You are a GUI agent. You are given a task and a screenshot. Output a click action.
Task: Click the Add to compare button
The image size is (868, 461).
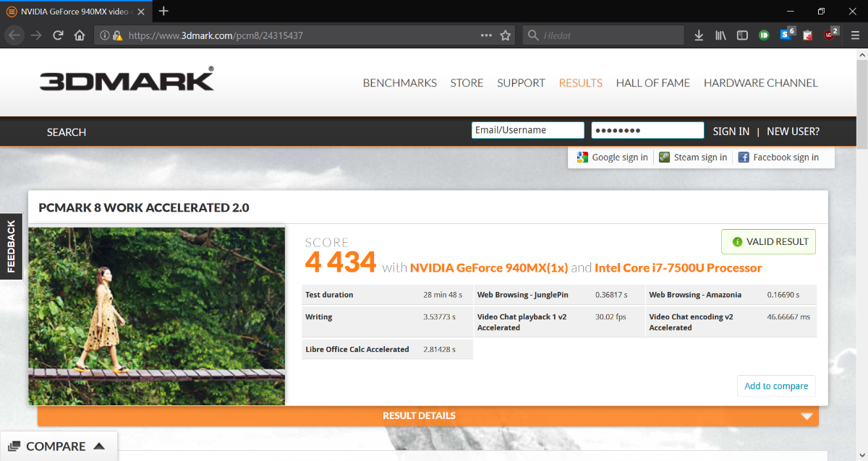[x=776, y=386]
